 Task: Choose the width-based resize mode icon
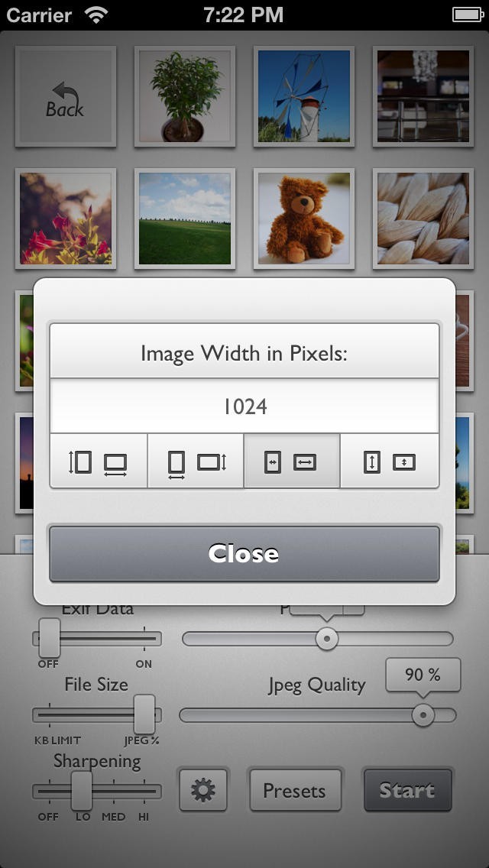[x=292, y=462]
